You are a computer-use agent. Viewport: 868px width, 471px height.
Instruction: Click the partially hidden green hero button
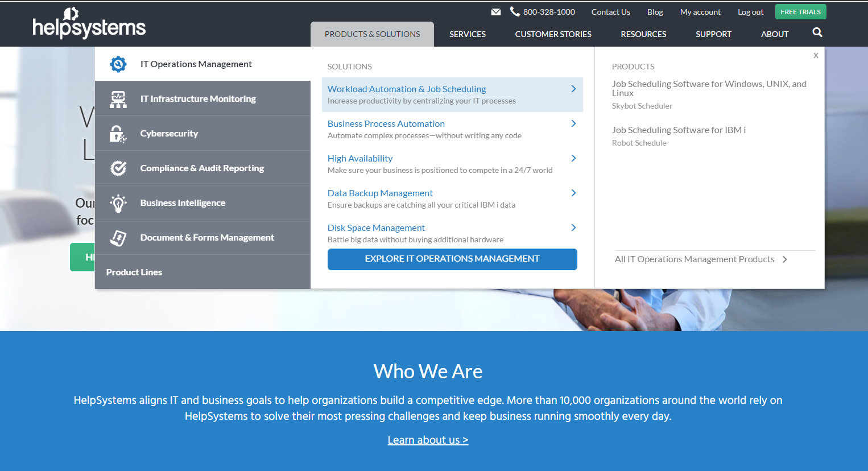82,257
